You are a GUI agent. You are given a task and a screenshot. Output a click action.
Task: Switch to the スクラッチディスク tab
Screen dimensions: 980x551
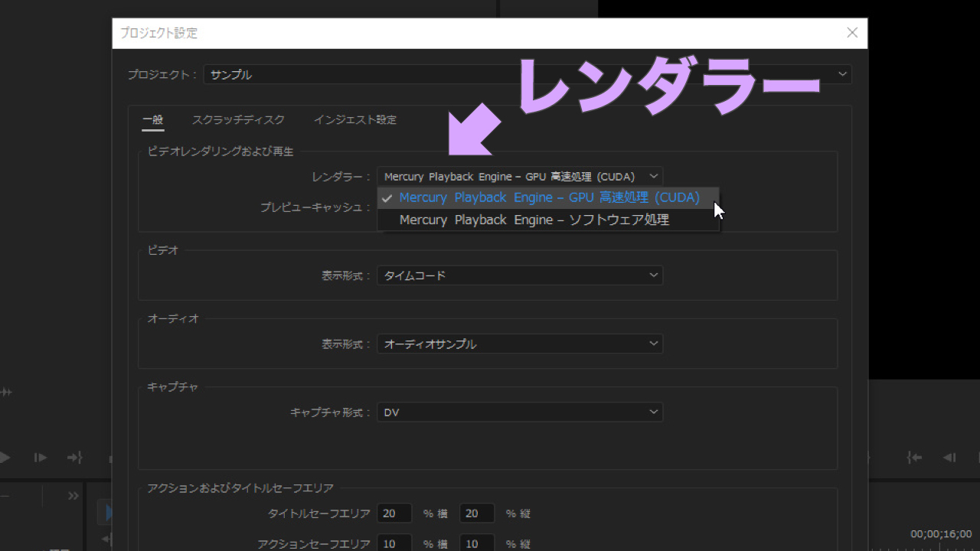pos(238,120)
